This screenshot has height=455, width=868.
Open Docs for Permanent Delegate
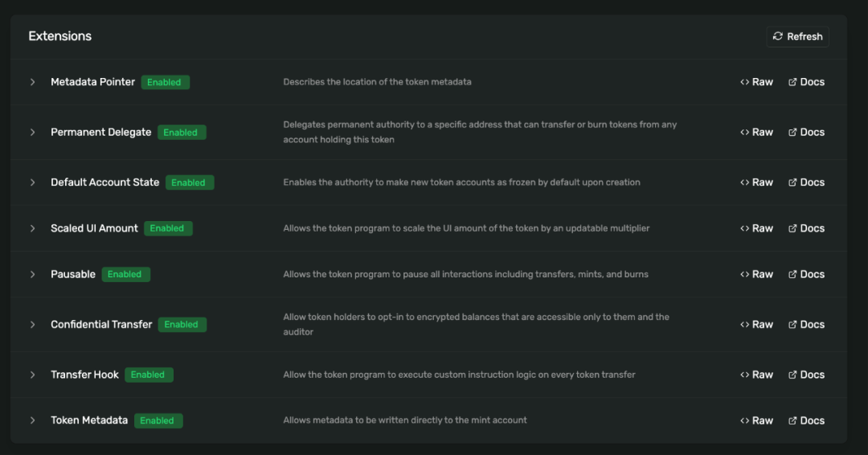point(806,133)
